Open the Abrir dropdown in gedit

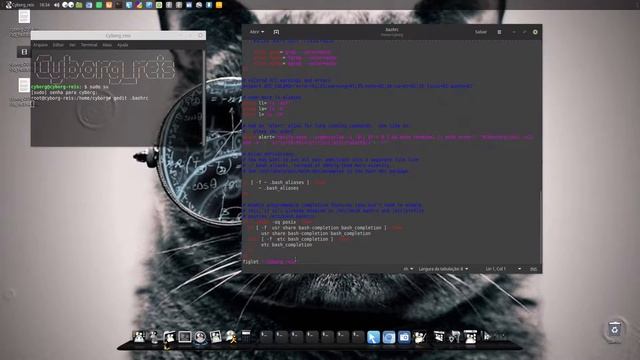257,32
